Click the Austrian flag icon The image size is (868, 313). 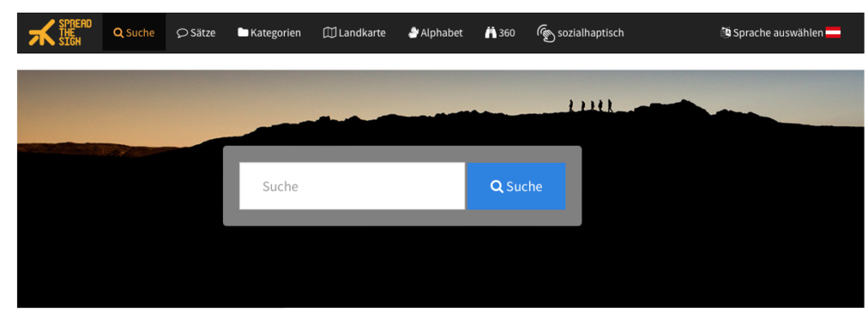click(833, 33)
